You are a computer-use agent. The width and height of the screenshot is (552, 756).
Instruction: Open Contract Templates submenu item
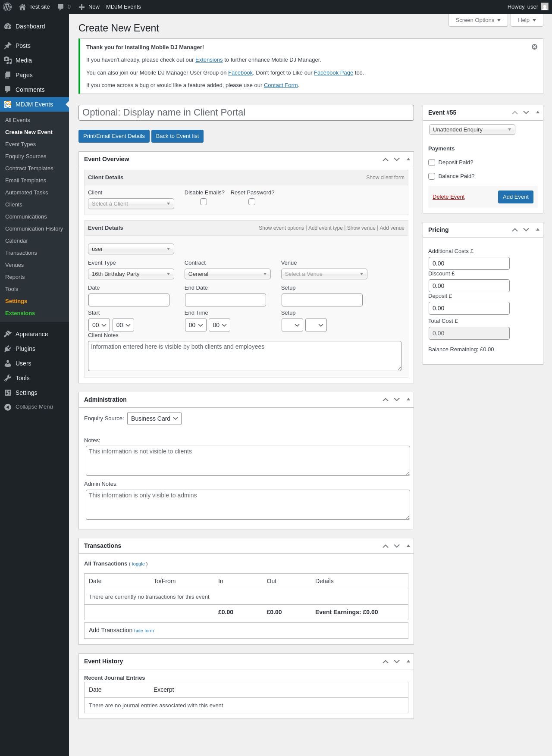pyautogui.click(x=29, y=169)
